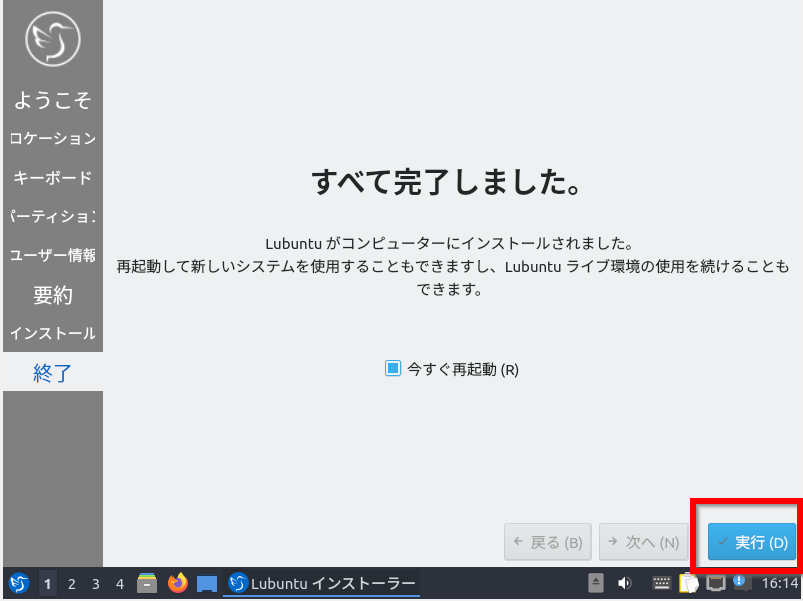Select the ユーザー情報 step in sidebar

click(x=53, y=255)
